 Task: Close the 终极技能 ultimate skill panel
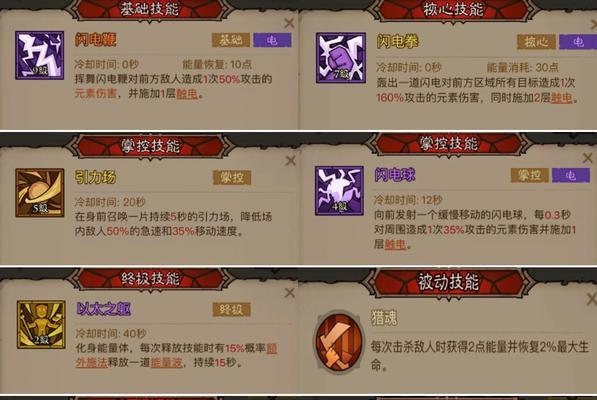pos(290,293)
